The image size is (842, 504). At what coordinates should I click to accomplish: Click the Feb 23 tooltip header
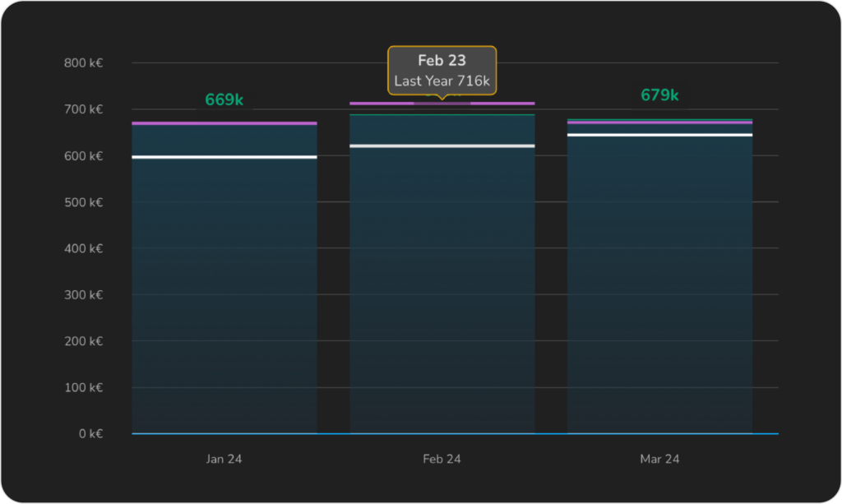(442, 60)
